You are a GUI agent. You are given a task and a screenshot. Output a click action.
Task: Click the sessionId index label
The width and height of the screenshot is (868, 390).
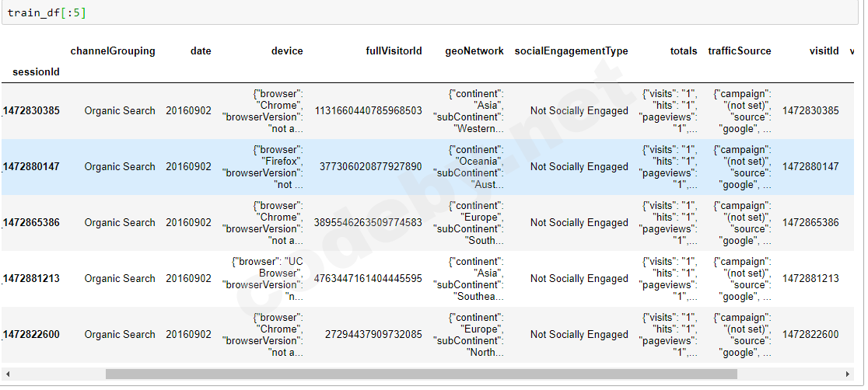coord(36,72)
